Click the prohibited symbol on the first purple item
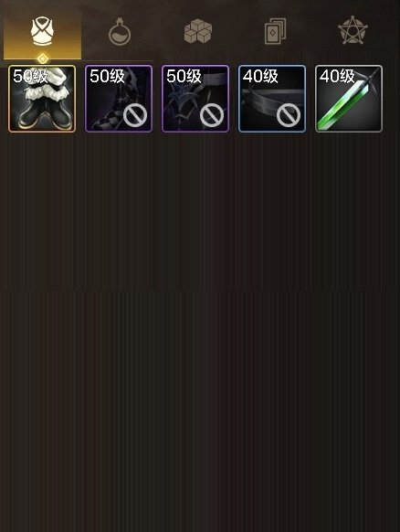 click(135, 115)
